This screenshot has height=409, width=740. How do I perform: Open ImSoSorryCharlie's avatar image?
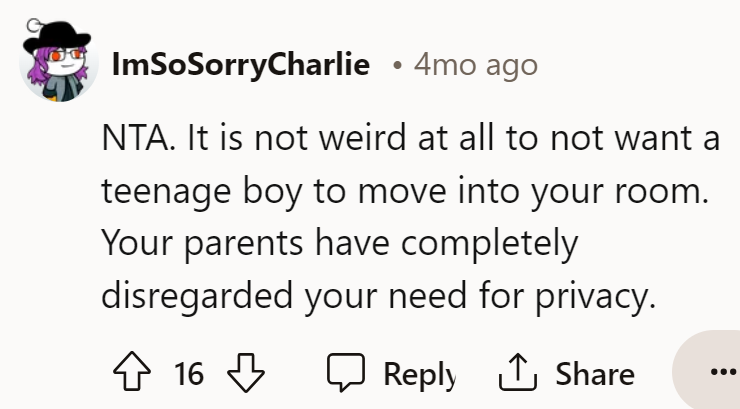click(58, 61)
